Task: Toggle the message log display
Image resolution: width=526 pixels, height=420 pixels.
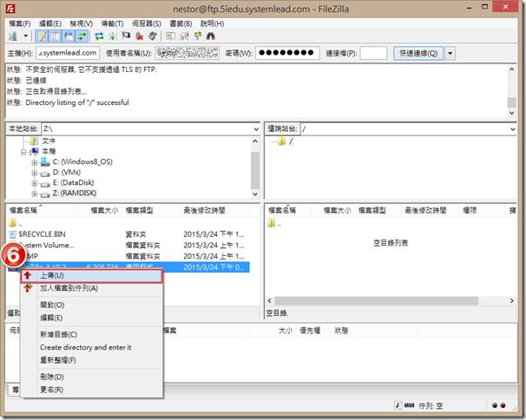Action: tap(42, 36)
